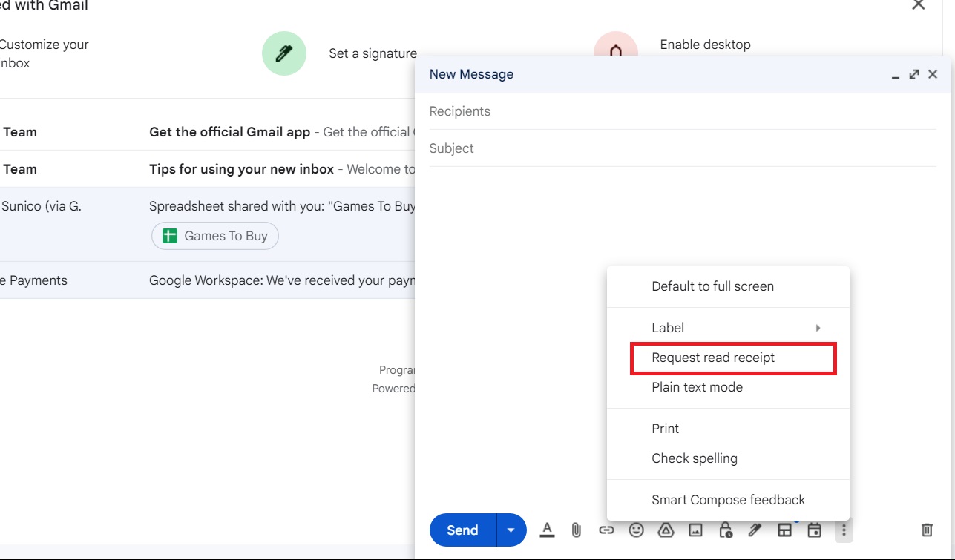This screenshot has height=560, width=955.
Task: Choose Request read receipt option
Action: (728, 358)
